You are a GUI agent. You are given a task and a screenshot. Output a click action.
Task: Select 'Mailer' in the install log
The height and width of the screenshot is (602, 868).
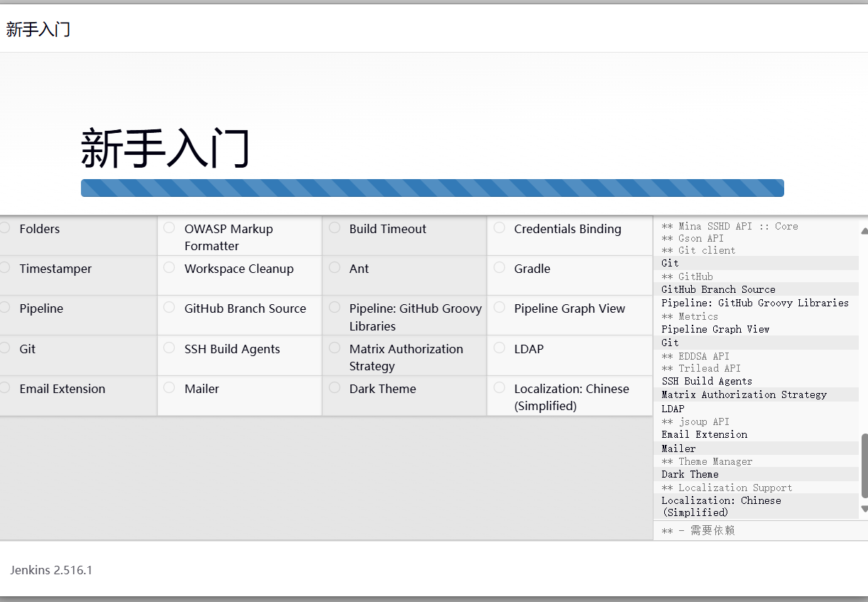(678, 448)
